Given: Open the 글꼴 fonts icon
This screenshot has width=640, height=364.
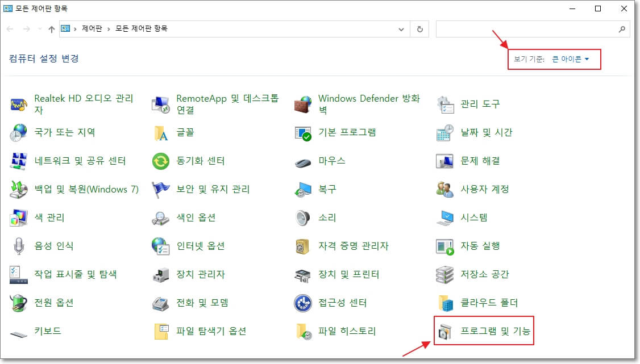Looking at the screenshot, I should pos(160,133).
